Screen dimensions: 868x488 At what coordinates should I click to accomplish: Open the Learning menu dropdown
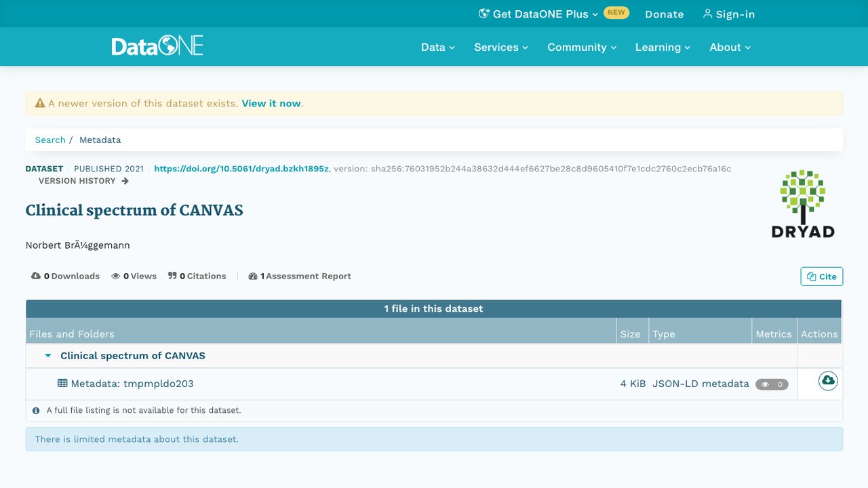click(x=663, y=47)
